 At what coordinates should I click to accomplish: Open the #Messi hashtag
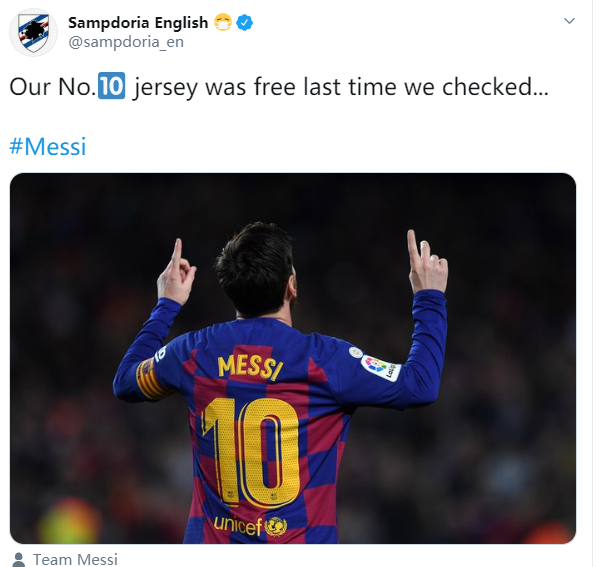coord(48,147)
